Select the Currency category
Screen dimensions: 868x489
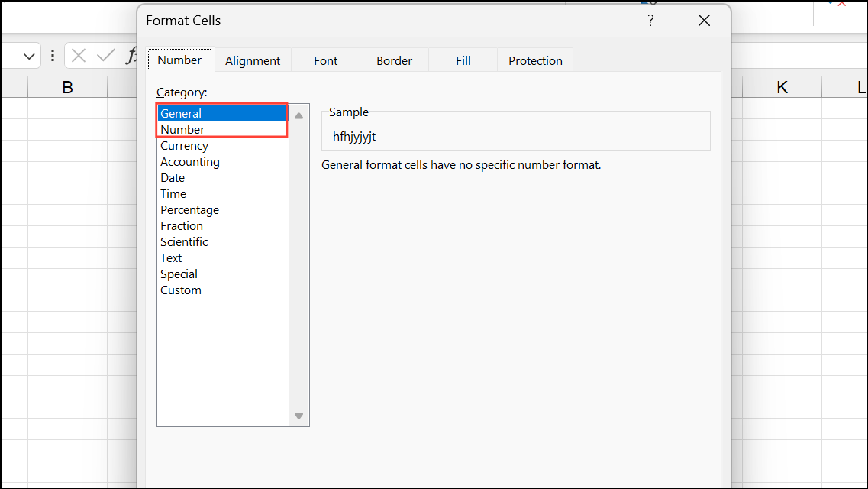(184, 145)
